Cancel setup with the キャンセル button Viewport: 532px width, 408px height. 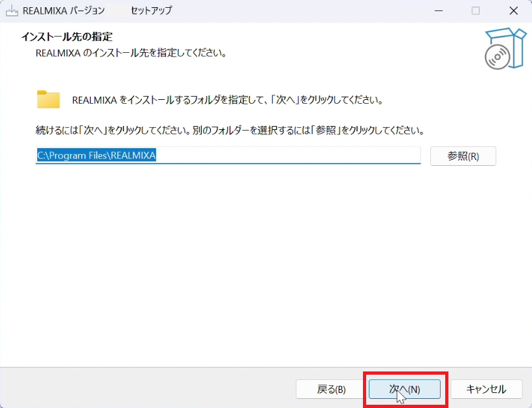(x=486, y=389)
